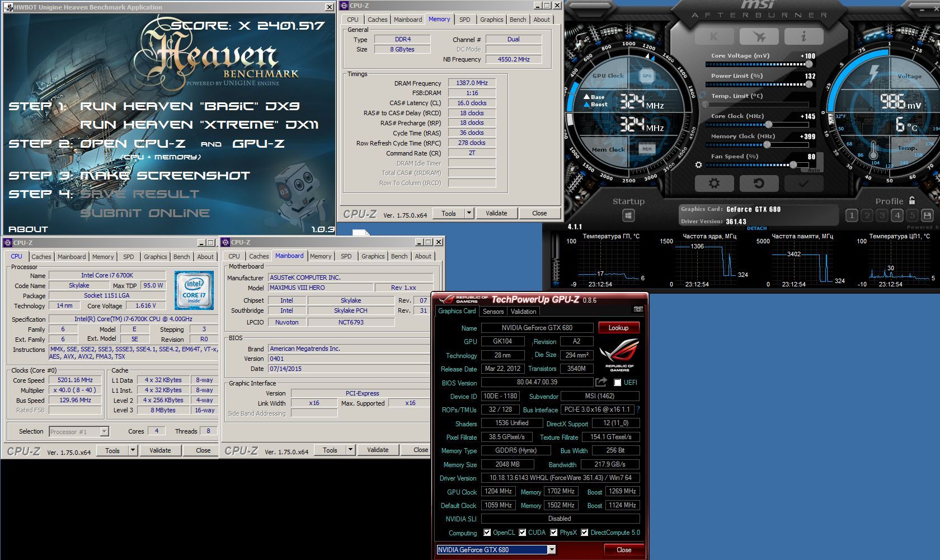Toggle the Auto fan speed button
This screenshot has width=940, height=560.
(814, 170)
